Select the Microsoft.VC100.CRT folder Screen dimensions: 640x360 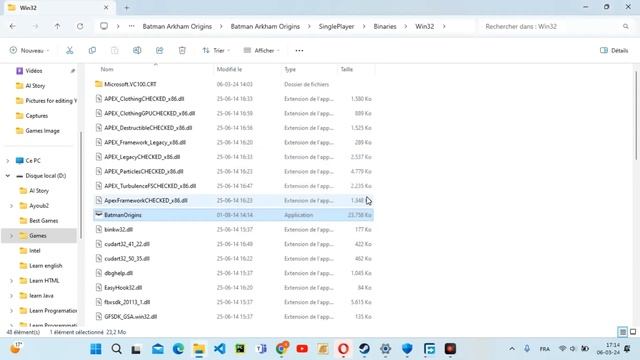[233, 84]
